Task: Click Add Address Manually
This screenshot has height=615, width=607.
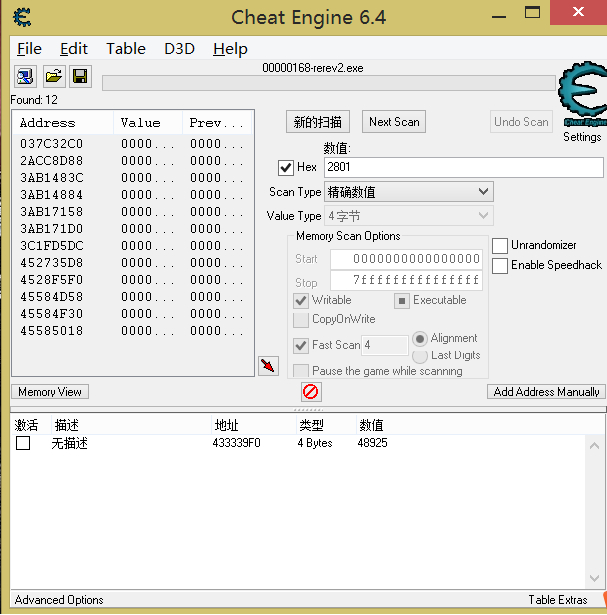Action: click(x=546, y=392)
